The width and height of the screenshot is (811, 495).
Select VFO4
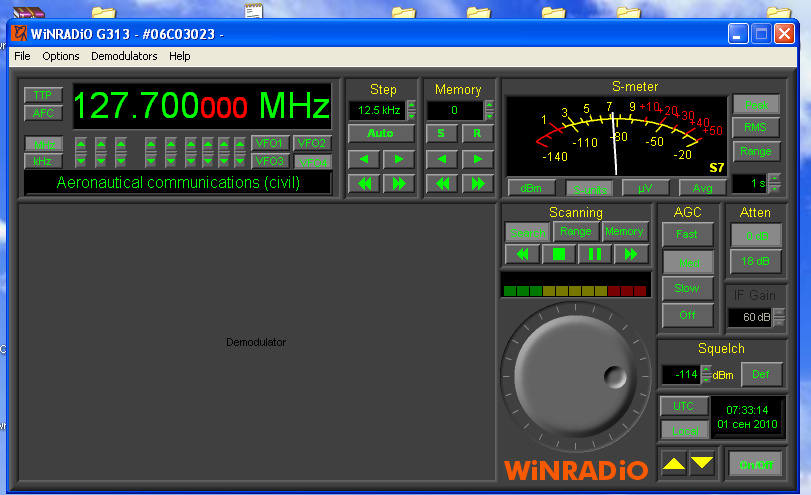[313, 162]
